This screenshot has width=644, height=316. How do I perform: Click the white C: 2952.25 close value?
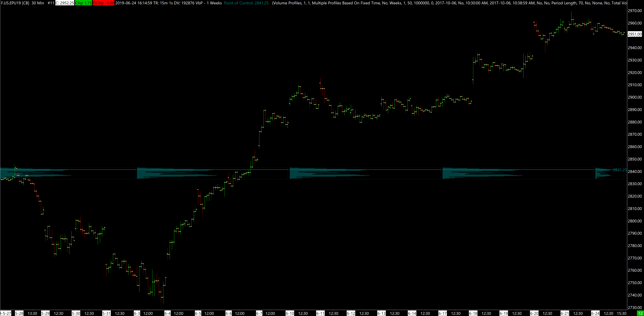[64, 3]
